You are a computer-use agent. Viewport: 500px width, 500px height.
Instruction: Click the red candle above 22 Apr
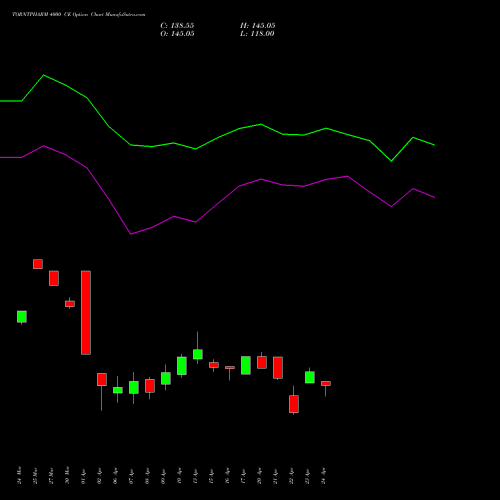point(294,404)
